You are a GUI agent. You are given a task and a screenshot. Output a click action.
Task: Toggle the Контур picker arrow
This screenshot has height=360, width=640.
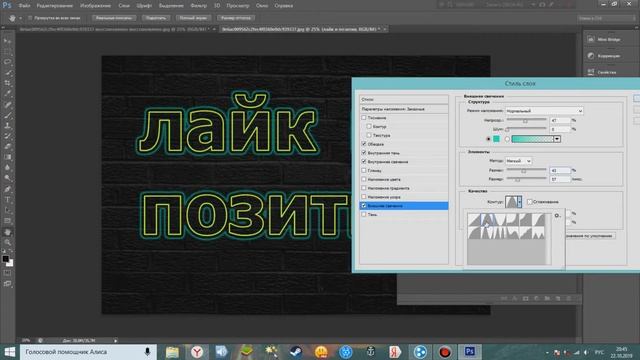520,202
